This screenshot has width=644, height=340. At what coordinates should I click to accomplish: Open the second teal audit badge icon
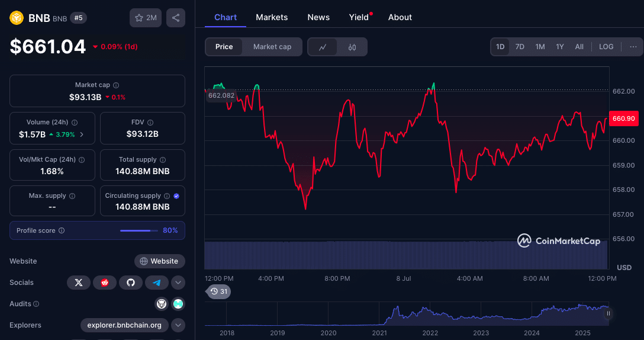pyautogui.click(x=178, y=304)
